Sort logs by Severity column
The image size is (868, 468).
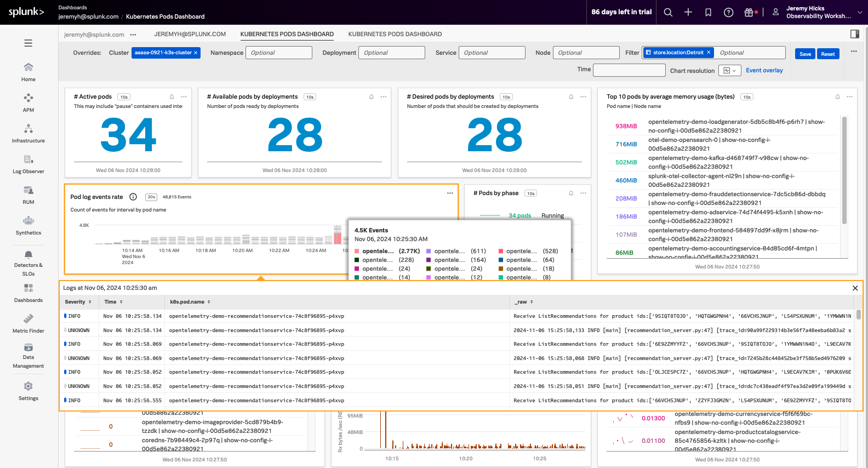pos(78,302)
